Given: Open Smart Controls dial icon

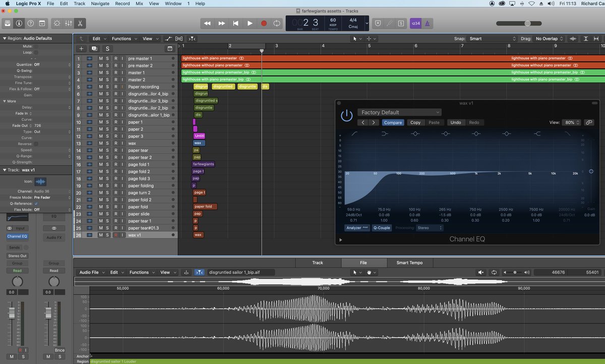Looking at the screenshot, I should coord(56,23).
